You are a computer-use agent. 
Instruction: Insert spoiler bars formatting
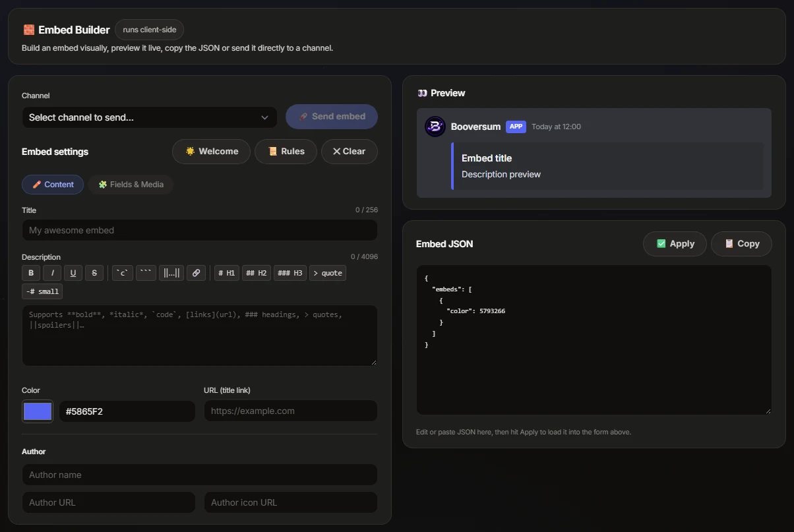coord(171,273)
